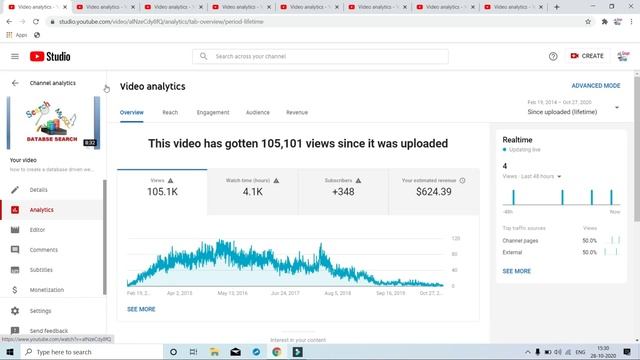Open the Comments sidebar icon
This screenshot has height=360, width=640.
click(x=15, y=249)
